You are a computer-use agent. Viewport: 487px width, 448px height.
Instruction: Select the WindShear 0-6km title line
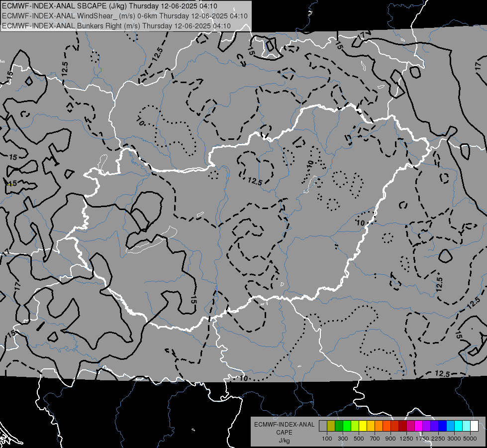pyautogui.click(x=125, y=16)
